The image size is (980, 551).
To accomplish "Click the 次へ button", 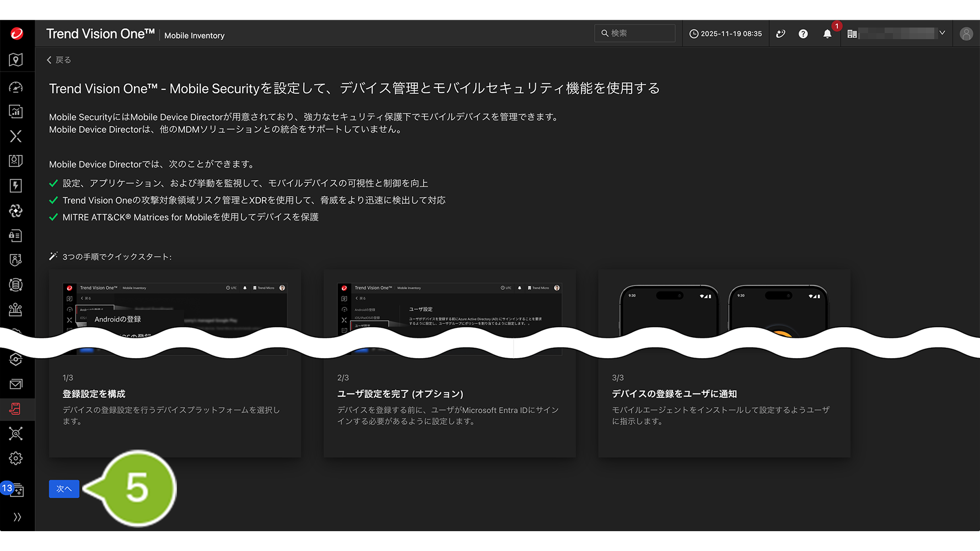I will (64, 489).
